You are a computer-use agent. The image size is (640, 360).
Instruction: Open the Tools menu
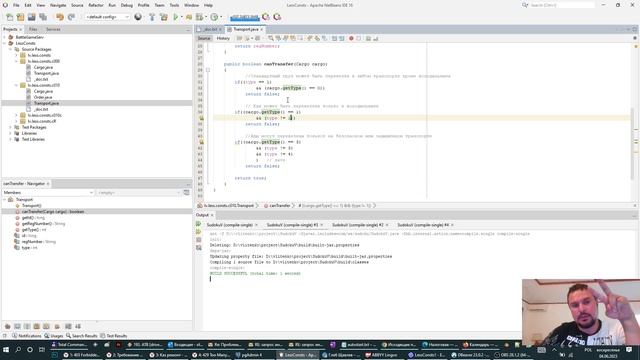pos(174,5)
